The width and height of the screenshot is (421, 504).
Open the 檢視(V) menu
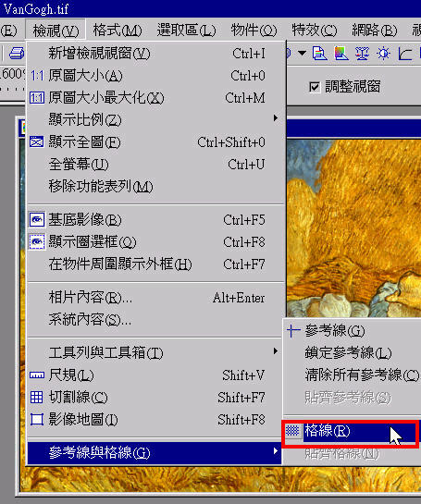click(56, 31)
